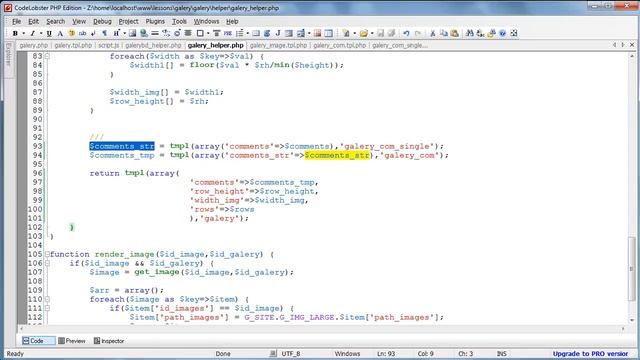Insert a horizontal rule from the toolbar
640x360 pixels.
pos(155,33)
